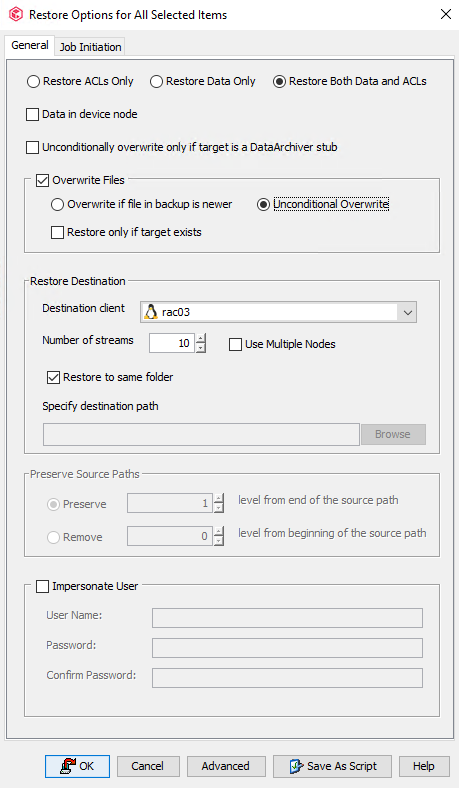
Task: Open the Destination client dropdown
Action: [407, 313]
